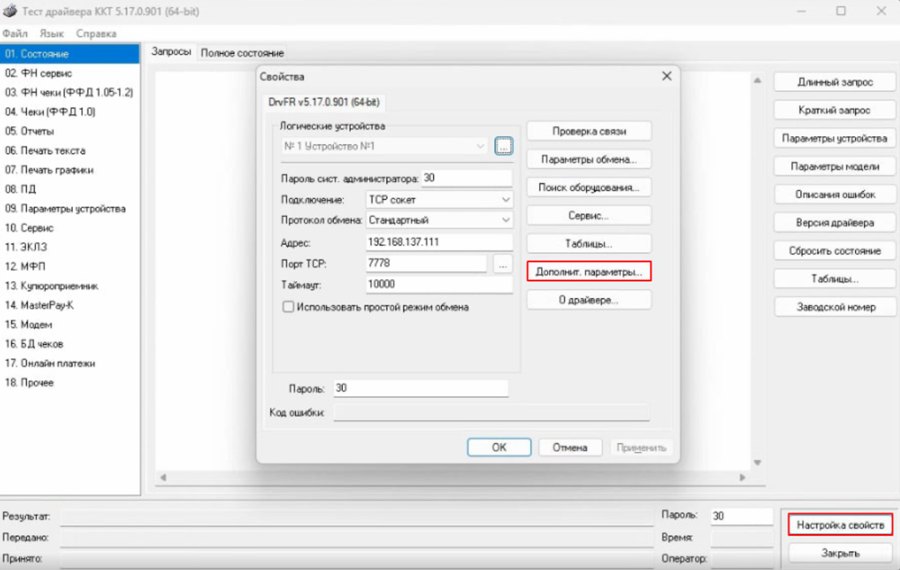Click the Порт TCP field 7778

[x=426, y=263]
